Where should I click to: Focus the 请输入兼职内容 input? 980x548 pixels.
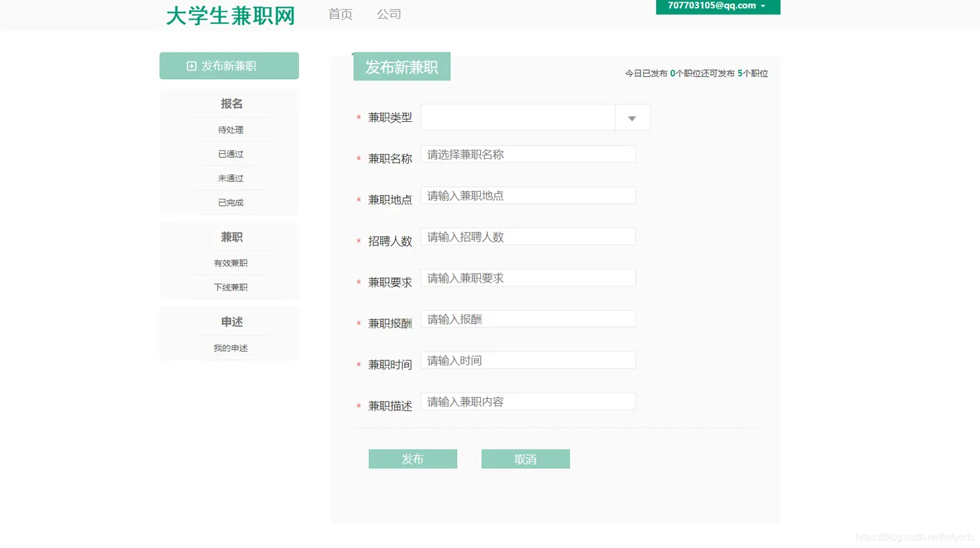tap(528, 402)
